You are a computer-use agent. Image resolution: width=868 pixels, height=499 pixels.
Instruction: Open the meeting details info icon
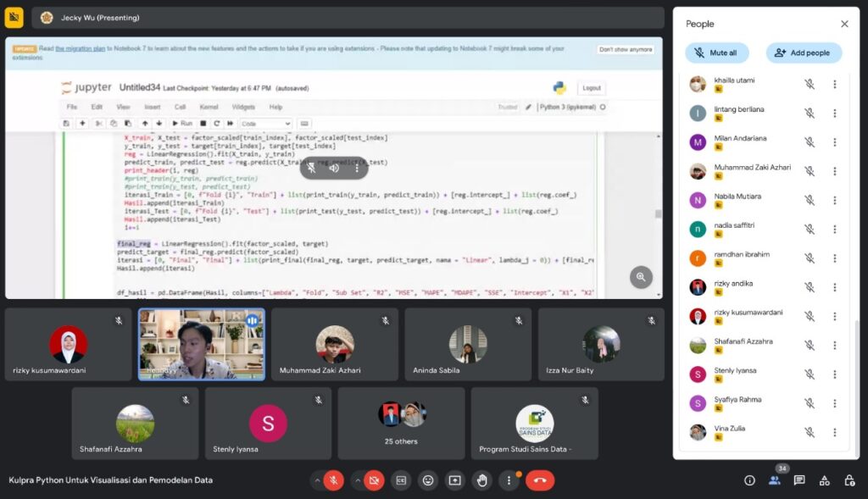pos(749,480)
